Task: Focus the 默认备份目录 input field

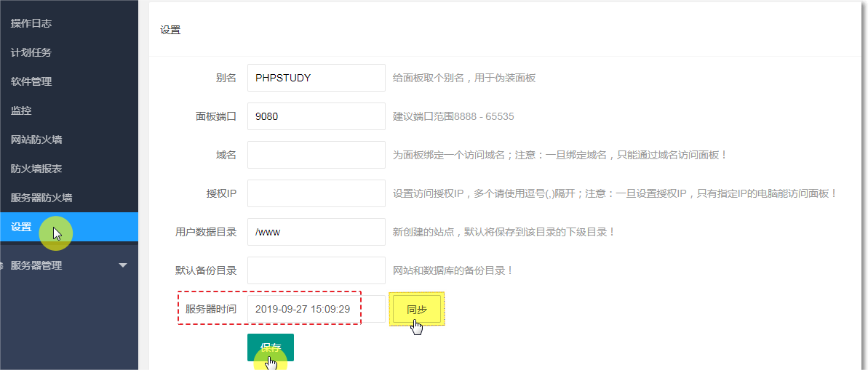Action: coord(316,270)
